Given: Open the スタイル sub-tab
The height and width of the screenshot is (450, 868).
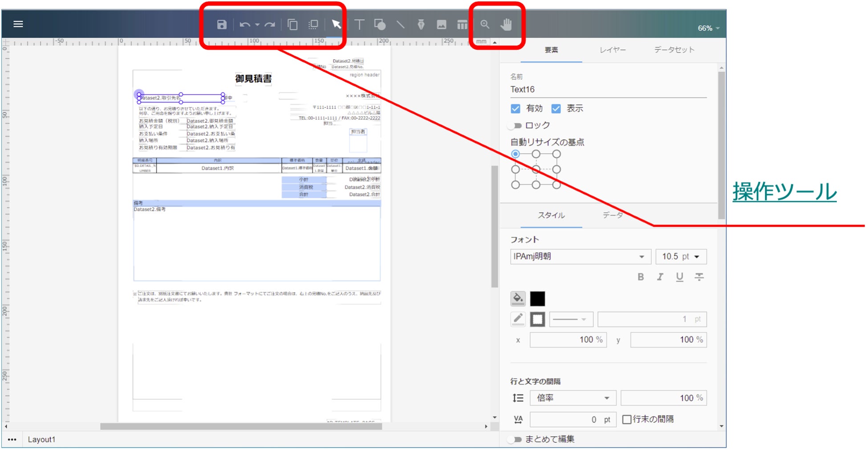Looking at the screenshot, I should click(551, 215).
